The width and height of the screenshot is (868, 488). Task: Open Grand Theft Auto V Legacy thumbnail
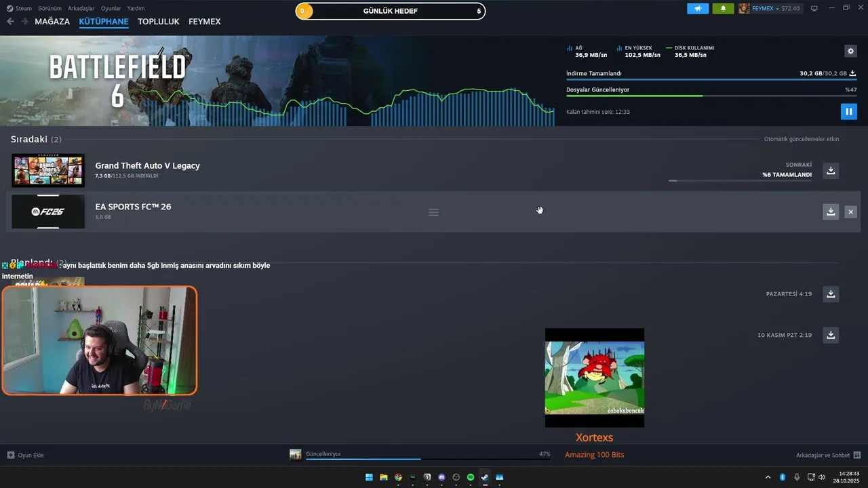pyautogui.click(x=48, y=170)
